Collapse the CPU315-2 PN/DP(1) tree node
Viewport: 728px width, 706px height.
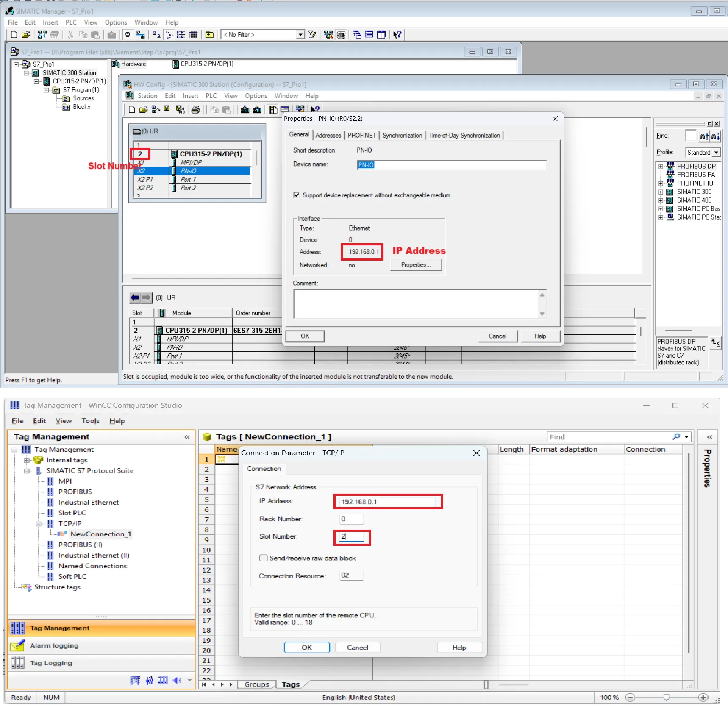(36, 81)
